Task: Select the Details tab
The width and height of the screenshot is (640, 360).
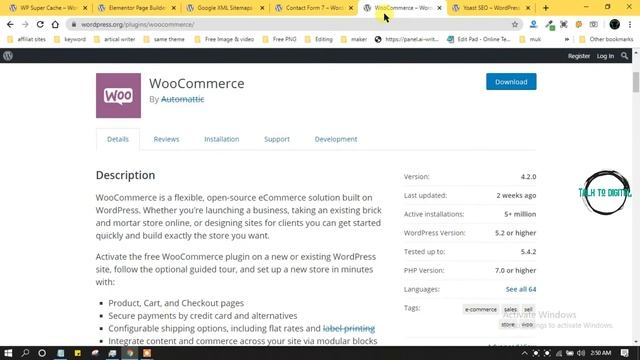Action: point(118,139)
